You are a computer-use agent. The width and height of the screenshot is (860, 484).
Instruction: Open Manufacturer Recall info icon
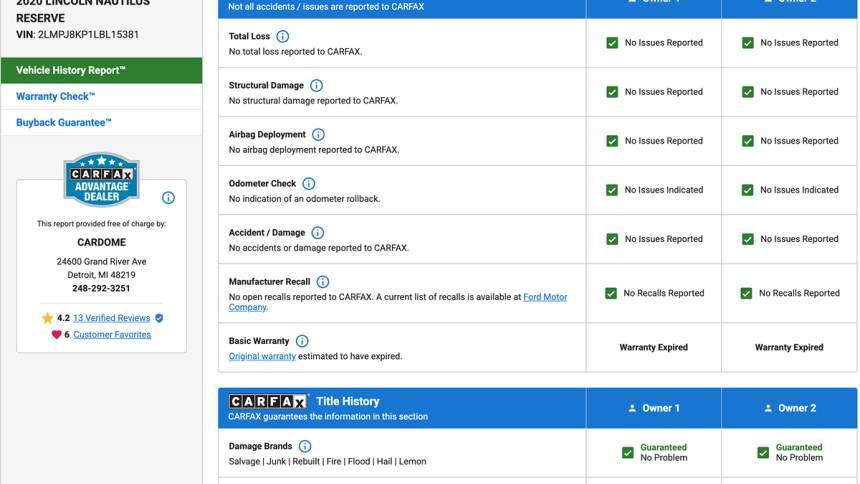pos(323,282)
